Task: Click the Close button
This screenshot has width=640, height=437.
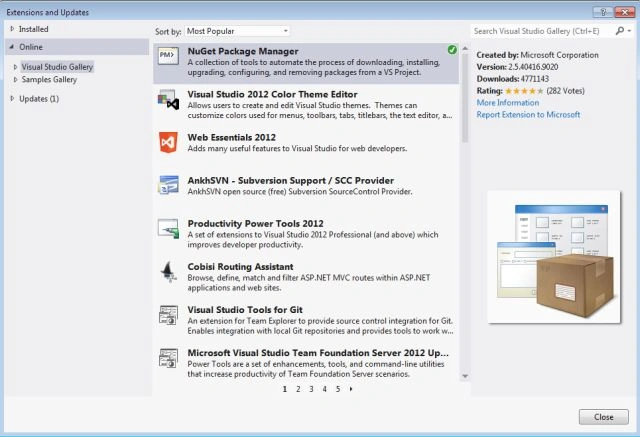Action: point(604,417)
